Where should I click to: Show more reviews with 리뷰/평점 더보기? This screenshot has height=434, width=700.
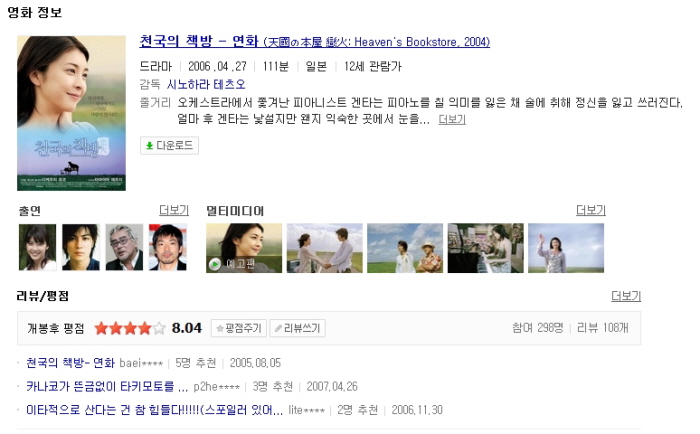tap(626, 296)
